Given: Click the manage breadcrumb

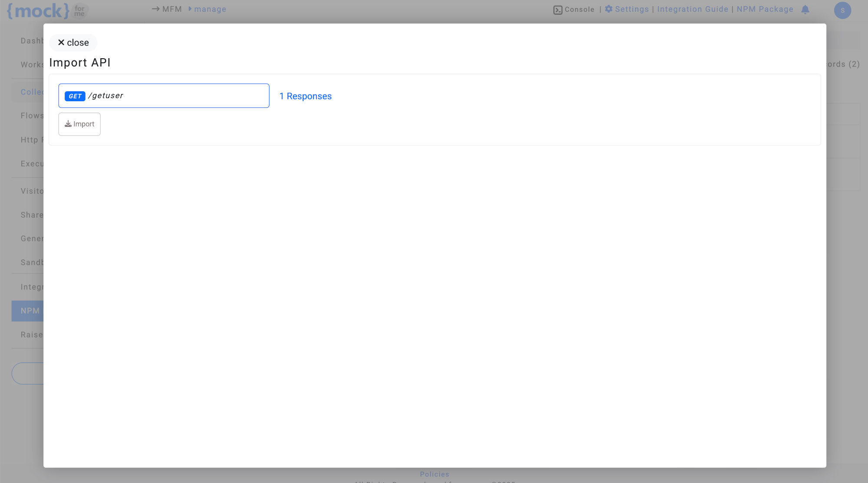Looking at the screenshot, I should [x=210, y=9].
